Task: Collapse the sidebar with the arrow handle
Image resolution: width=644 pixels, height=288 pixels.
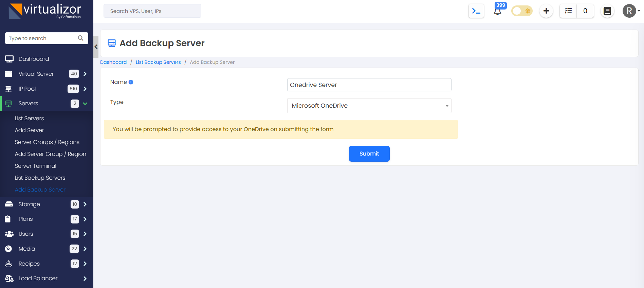Action: click(96, 47)
